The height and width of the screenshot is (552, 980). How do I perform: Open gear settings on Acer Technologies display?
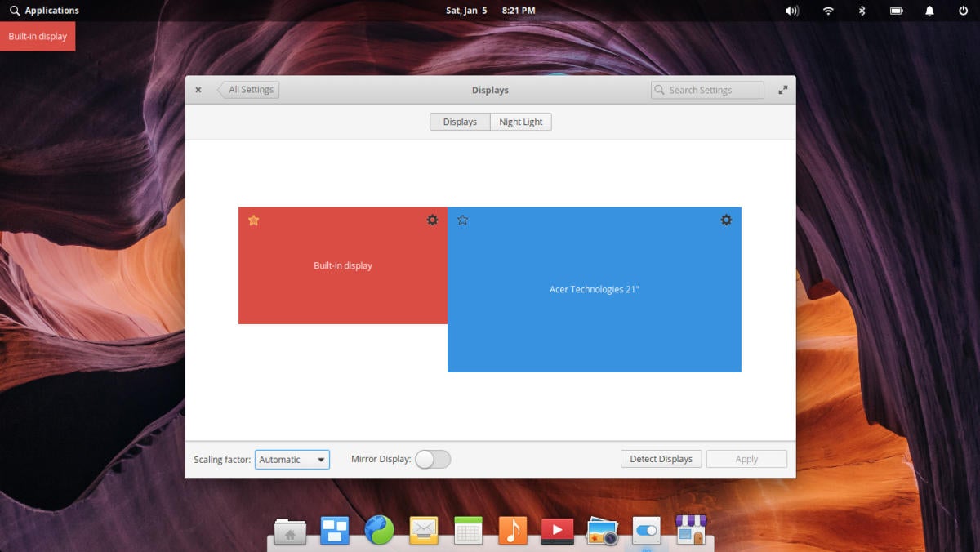[x=726, y=220]
